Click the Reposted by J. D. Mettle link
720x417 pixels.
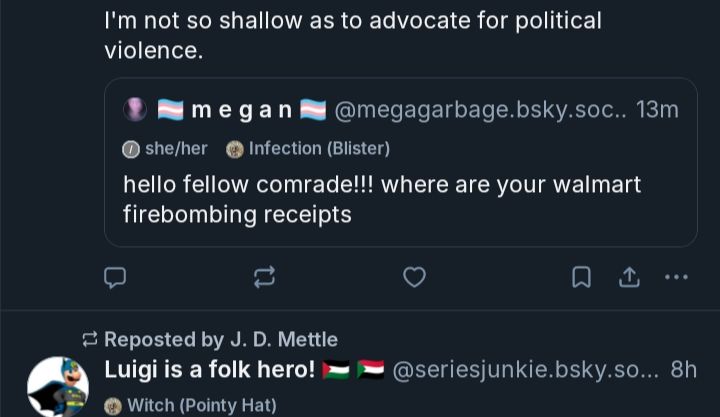pos(220,340)
